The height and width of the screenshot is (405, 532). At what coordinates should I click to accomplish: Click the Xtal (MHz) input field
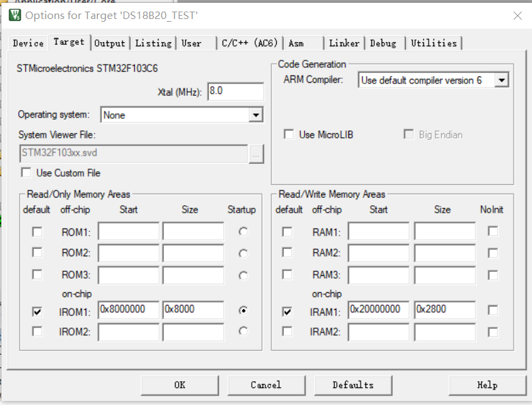coord(235,91)
